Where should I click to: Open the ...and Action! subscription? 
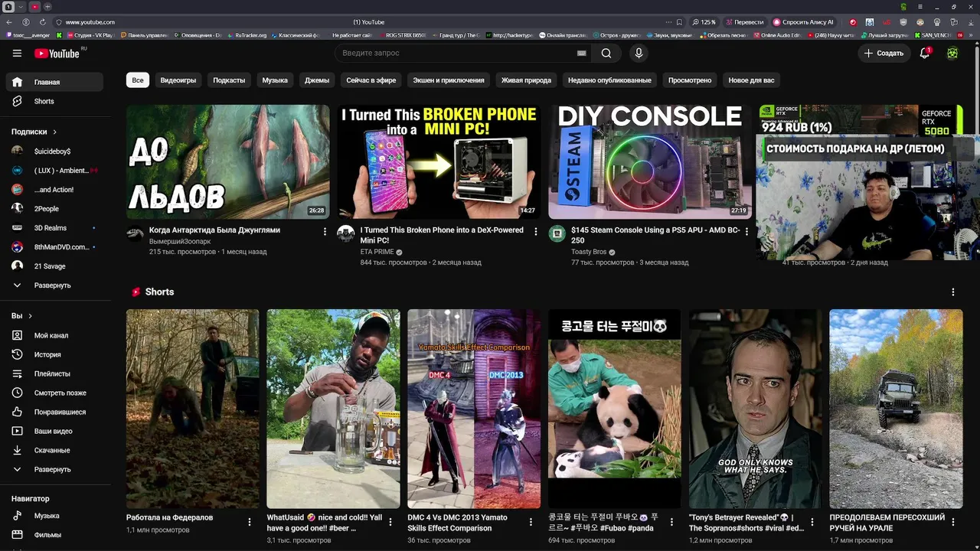[x=55, y=190]
